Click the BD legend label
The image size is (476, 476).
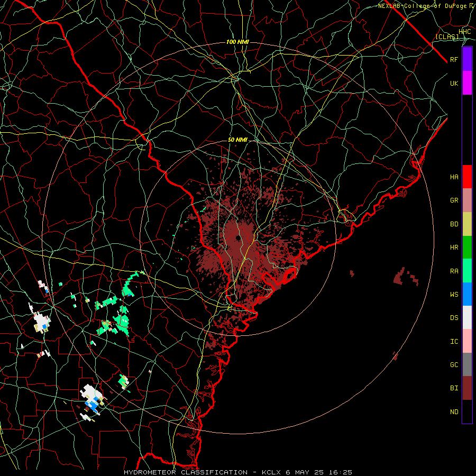454,224
